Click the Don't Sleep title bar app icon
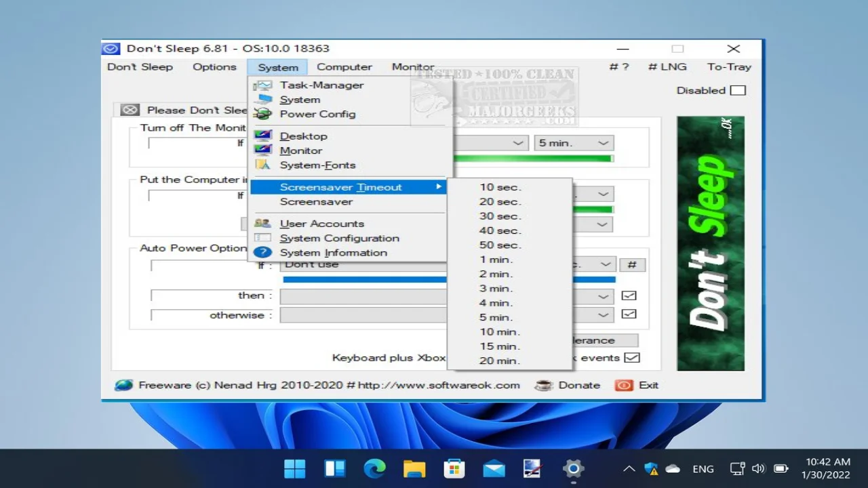 (111, 49)
